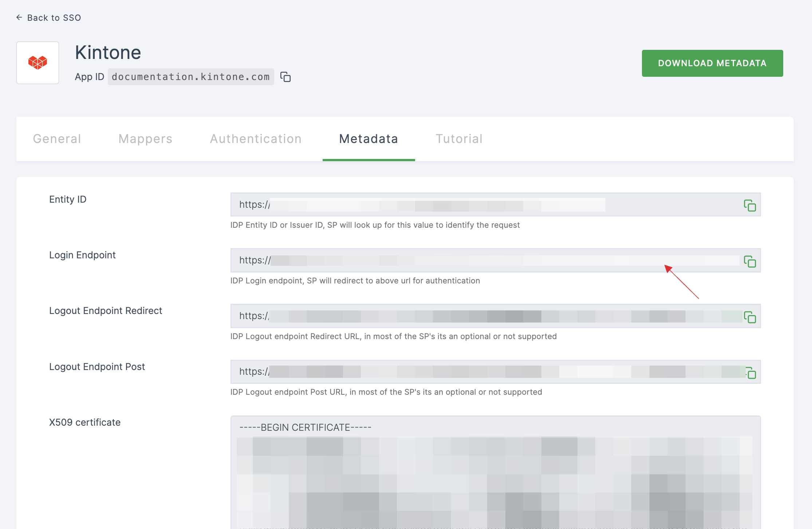
Task: Copy the Logout Endpoint Redirect URL
Action: click(x=750, y=317)
